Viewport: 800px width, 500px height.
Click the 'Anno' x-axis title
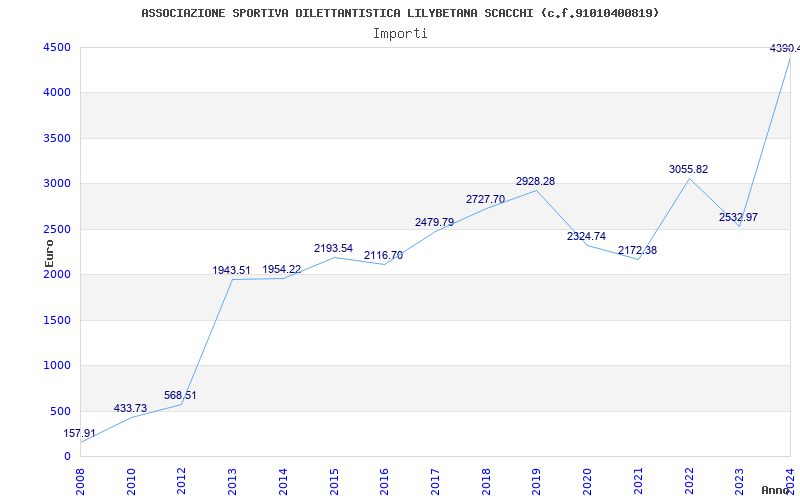[776, 490]
